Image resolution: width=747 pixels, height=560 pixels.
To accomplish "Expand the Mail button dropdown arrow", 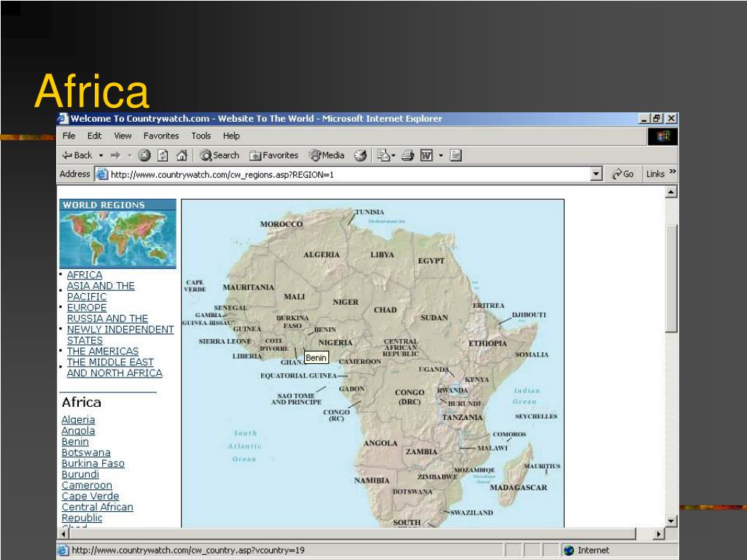I will point(393,155).
